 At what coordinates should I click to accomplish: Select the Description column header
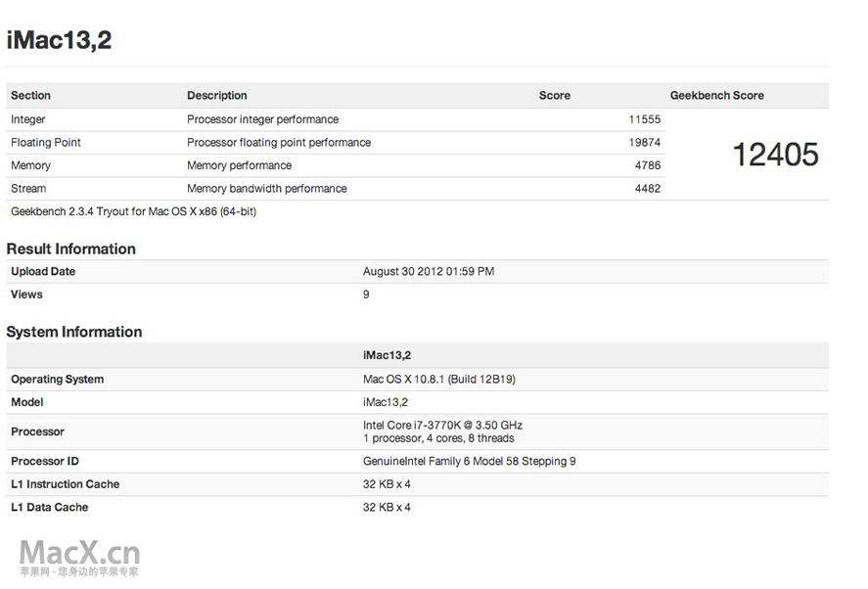[217, 95]
